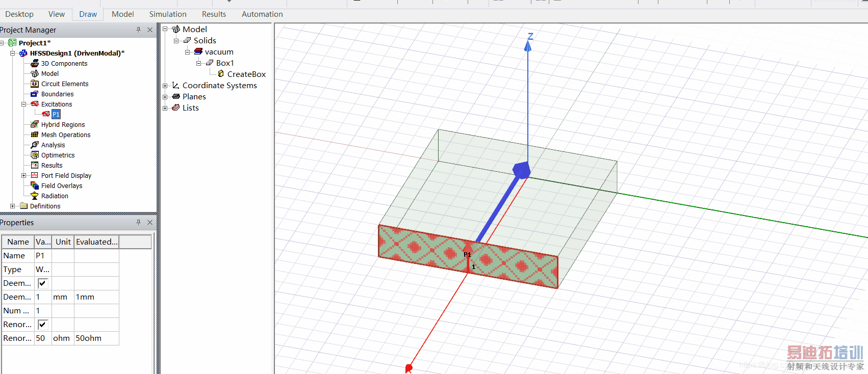Image resolution: width=868 pixels, height=374 pixels.
Task: Click the Boundaries icon
Action: click(x=35, y=94)
